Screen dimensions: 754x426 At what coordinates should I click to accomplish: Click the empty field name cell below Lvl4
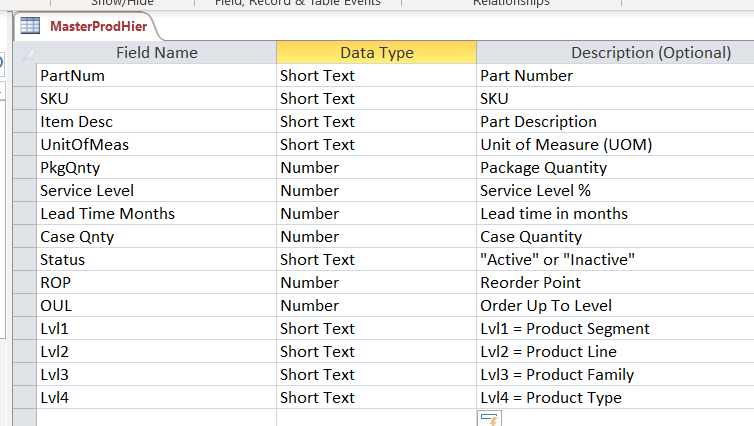[156, 418]
